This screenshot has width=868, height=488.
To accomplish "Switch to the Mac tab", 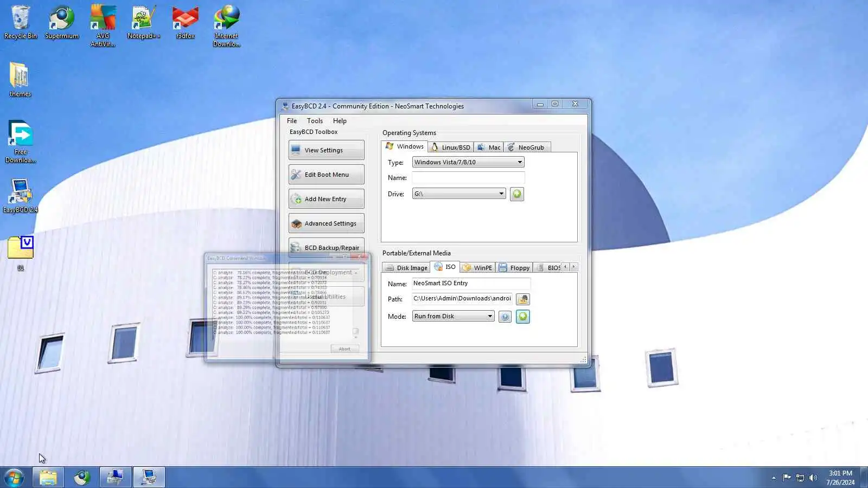I will (488, 147).
